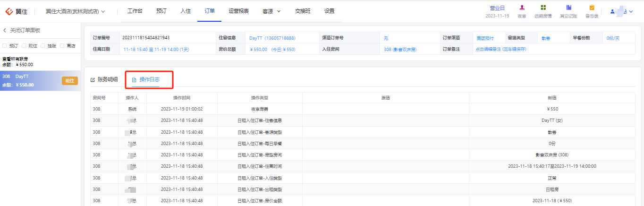This screenshot has width=644, height=206.
Task: Expand the user account dropdown arrow
Action: click(x=631, y=11)
